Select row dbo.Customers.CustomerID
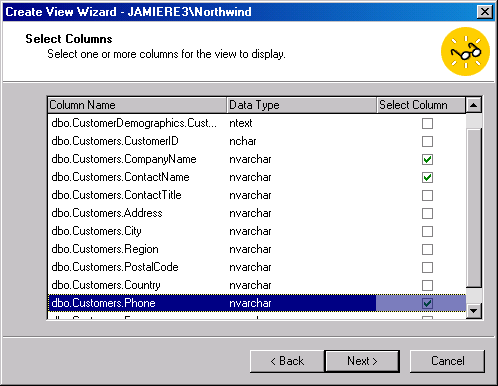Screen dimensions: 498x386 click(257, 141)
